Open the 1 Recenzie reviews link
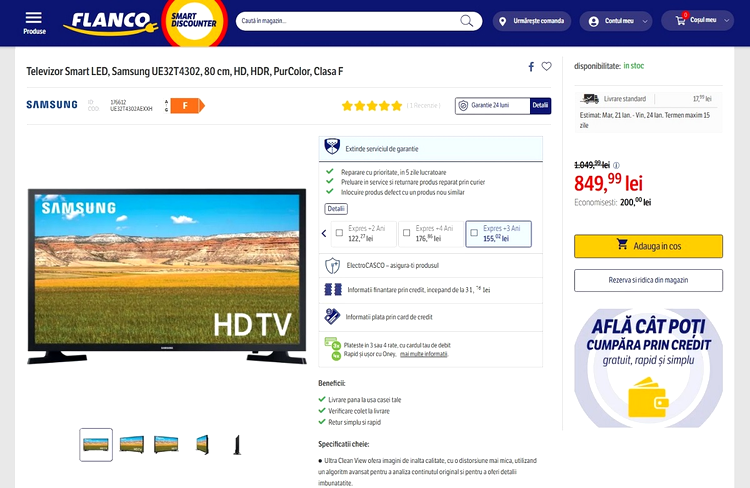Screen dimensions: 750x488 coord(424,106)
